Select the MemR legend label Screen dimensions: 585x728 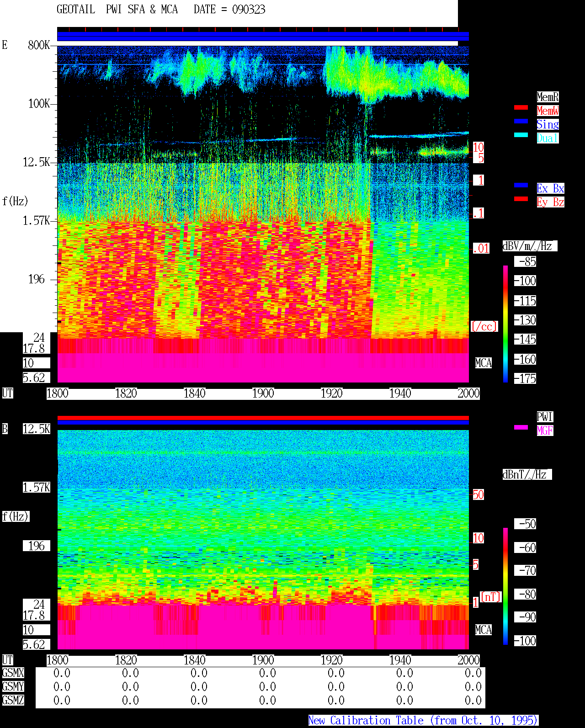[548, 97]
